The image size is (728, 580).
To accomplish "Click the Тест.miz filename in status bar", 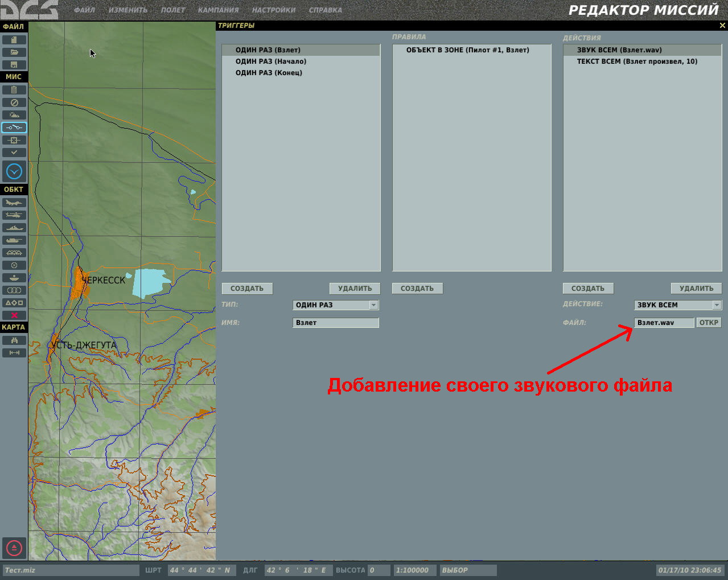I will tap(71, 570).
